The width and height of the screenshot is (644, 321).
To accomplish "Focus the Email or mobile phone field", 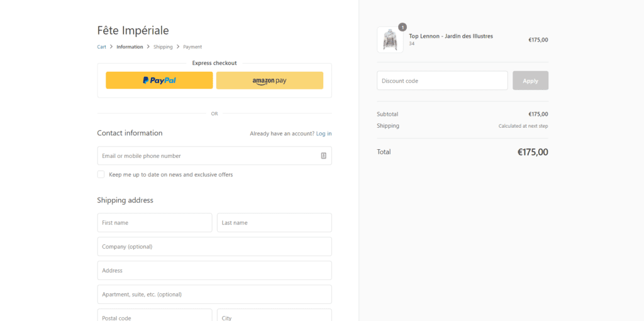I will 214,155.
